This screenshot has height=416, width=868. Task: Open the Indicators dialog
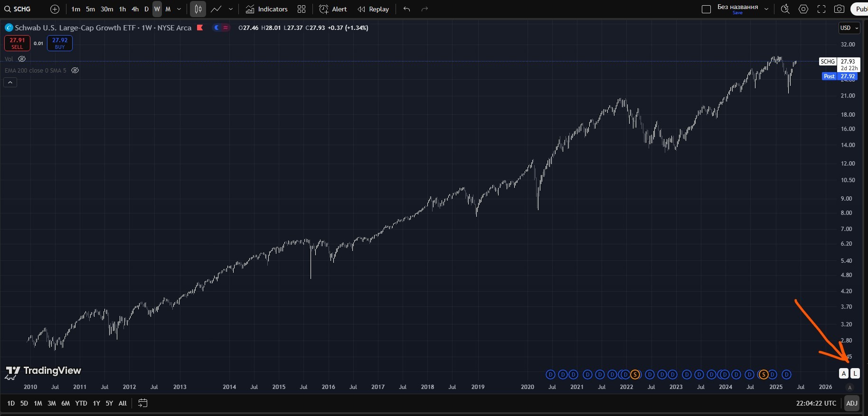266,9
